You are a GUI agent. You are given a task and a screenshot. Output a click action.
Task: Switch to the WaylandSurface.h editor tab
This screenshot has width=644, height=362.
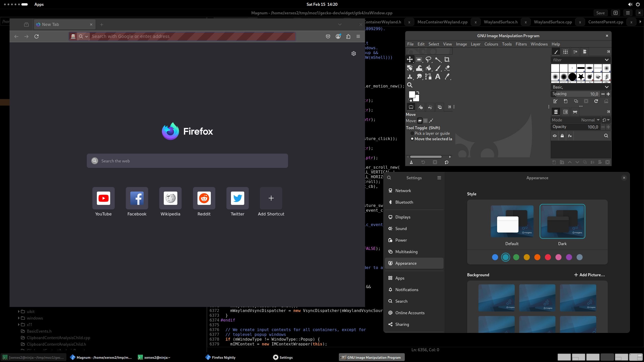[501, 22]
